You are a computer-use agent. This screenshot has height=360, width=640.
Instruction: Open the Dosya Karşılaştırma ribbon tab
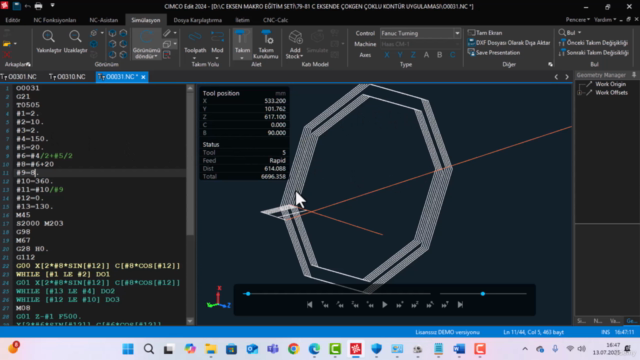pos(198,20)
